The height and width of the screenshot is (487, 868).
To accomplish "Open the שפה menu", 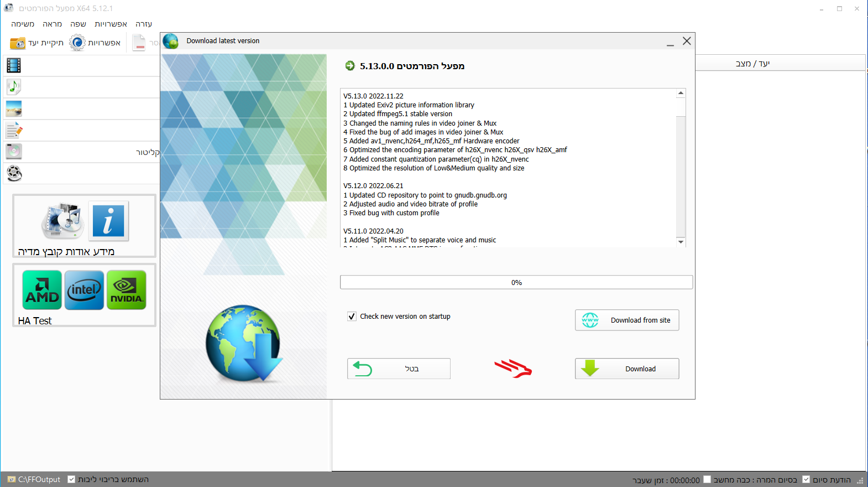I will (78, 24).
